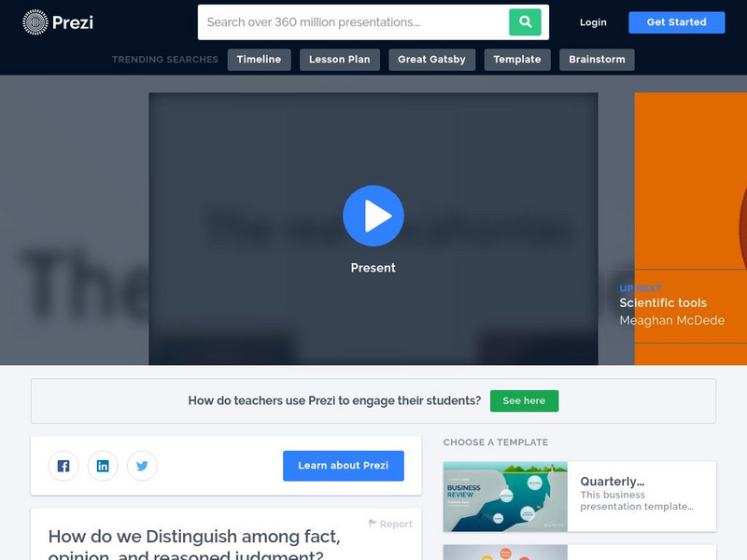This screenshot has width=747, height=560.
Task: Click the teachers use Prezi banner text
Action: point(334,401)
